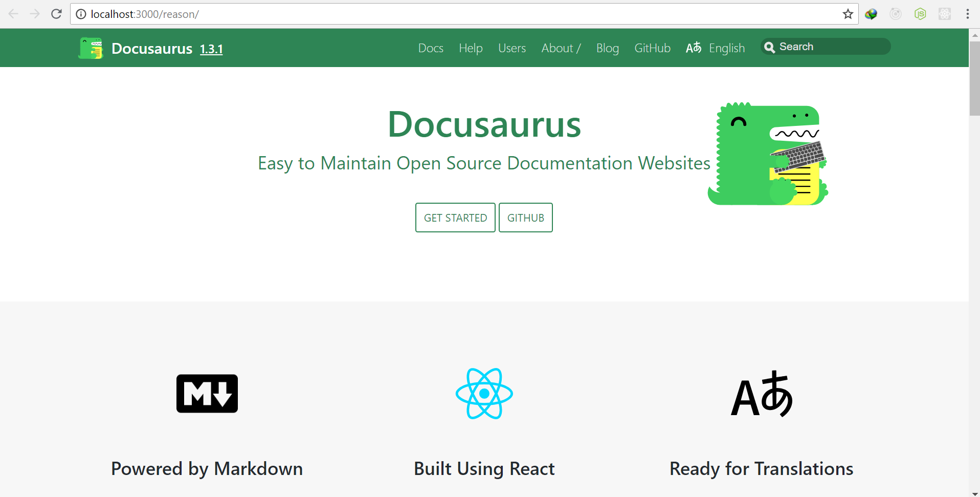Screen dimensions: 980x497
Task: Click the Markdown logo icon
Action: pyautogui.click(x=207, y=394)
